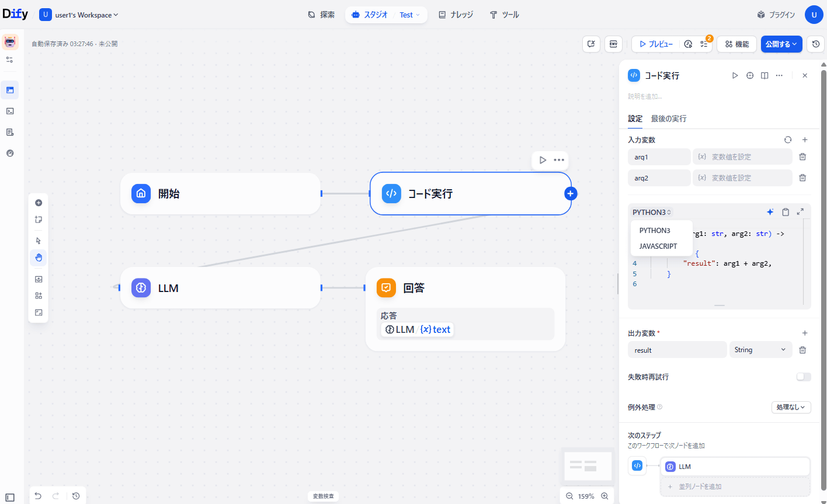
Task: Run the code node with play icon
Action: click(735, 75)
